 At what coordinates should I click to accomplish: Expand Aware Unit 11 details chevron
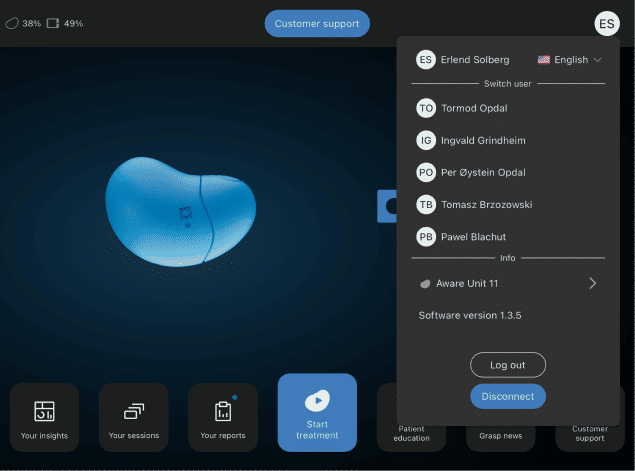592,283
